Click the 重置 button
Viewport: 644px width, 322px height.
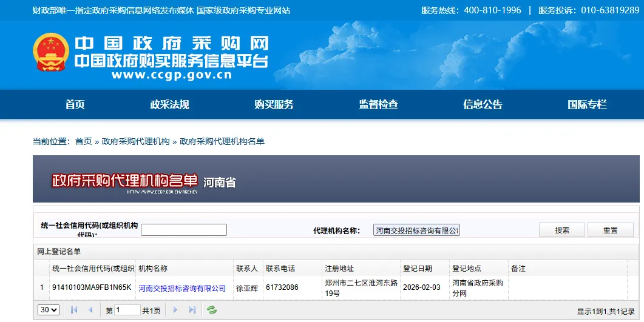click(x=611, y=230)
